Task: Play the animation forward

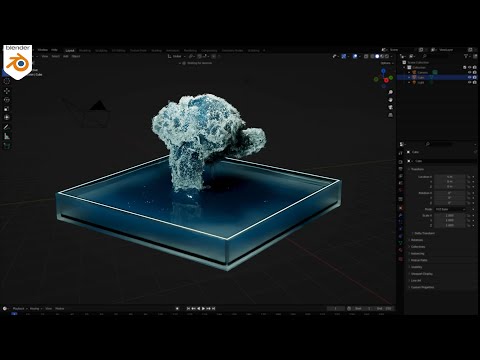Action: click(x=203, y=309)
